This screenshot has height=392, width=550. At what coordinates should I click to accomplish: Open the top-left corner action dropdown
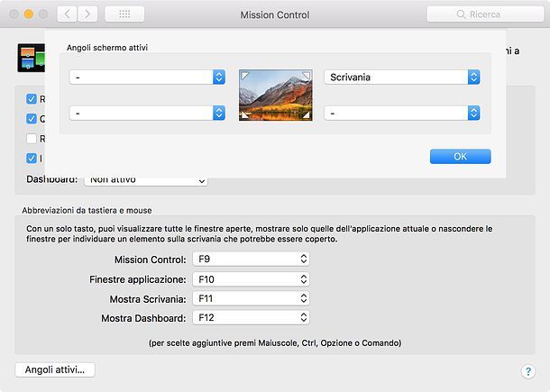click(147, 77)
